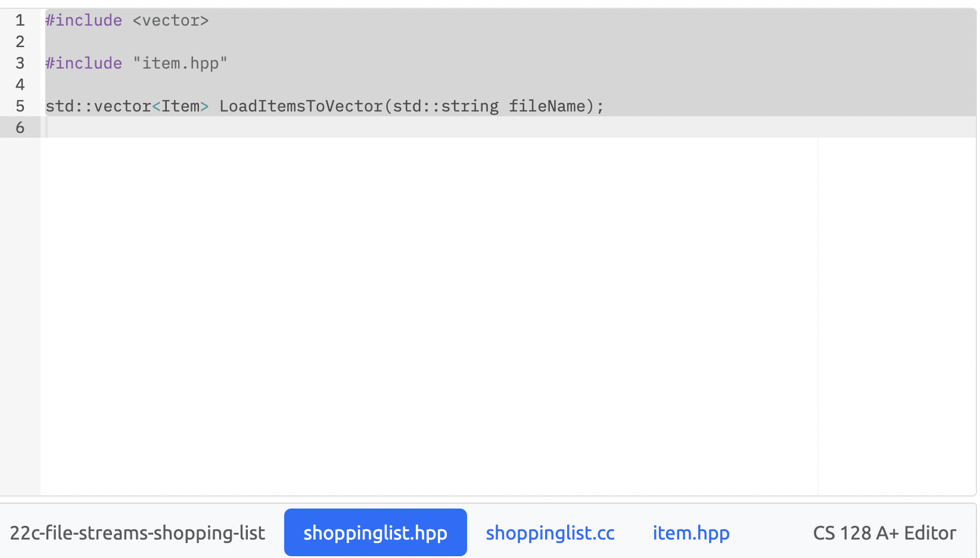
Task: Click line number 3 in the gutter
Action: coord(20,63)
